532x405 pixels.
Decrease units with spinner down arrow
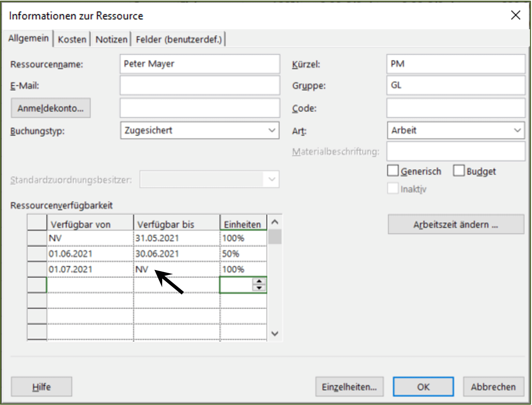pos(259,288)
